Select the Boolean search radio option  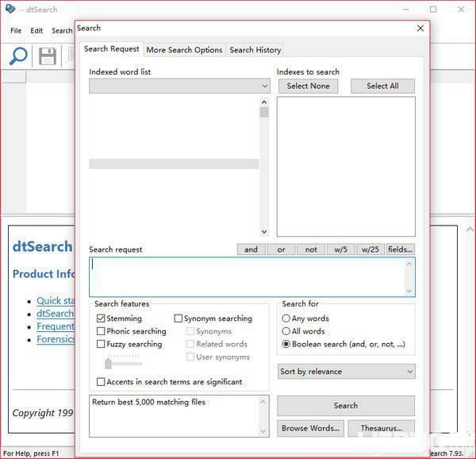286,344
